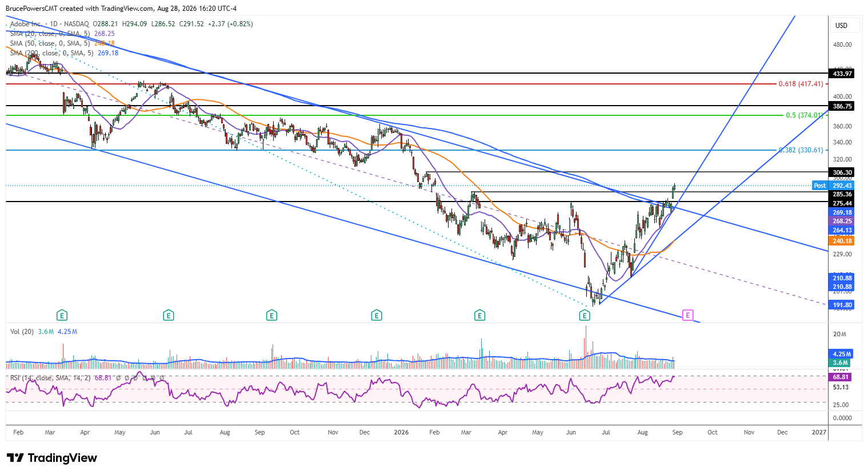Select the earnings E marker above December 2025

376,315
